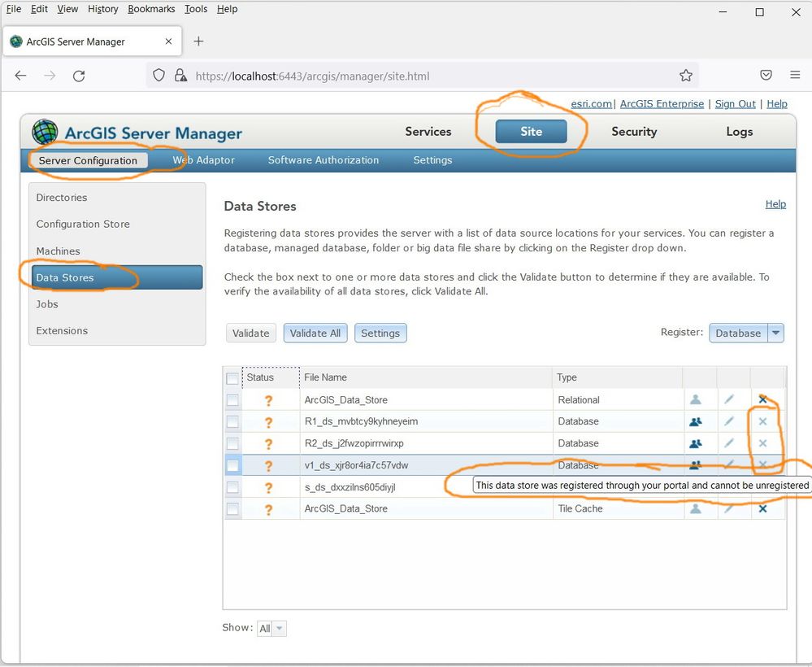Image resolution: width=812 pixels, height=667 pixels.
Task: Open the Help link beside Data Stores heading
Action: 775,204
